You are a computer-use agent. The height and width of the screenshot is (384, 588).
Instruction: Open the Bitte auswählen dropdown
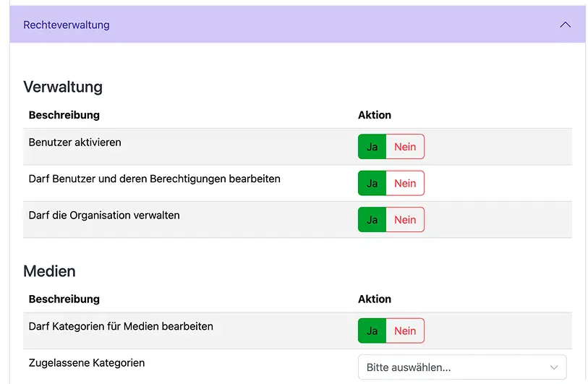(456, 367)
